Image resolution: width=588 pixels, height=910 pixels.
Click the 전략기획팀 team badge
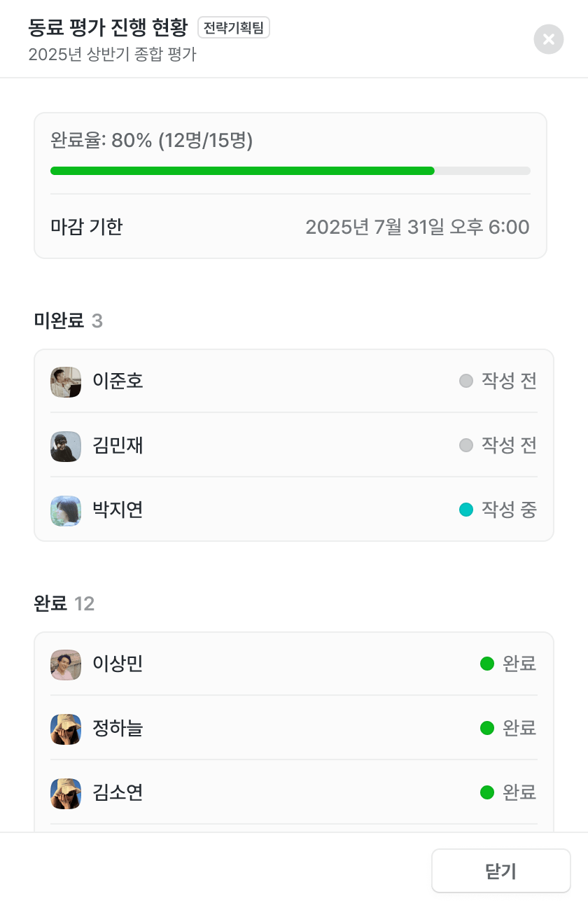(x=234, y=28)
